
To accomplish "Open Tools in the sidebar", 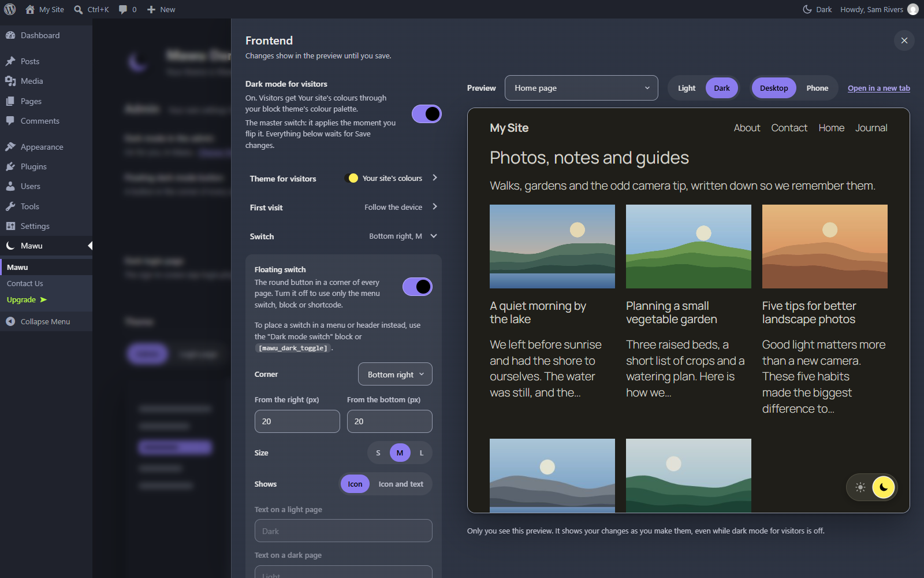I will pos(46,206).
